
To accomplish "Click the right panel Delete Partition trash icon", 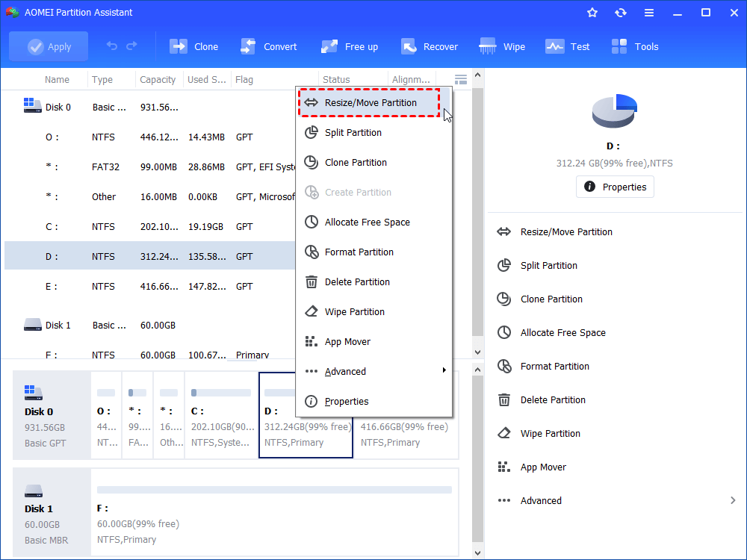I will tap(504, 400).
